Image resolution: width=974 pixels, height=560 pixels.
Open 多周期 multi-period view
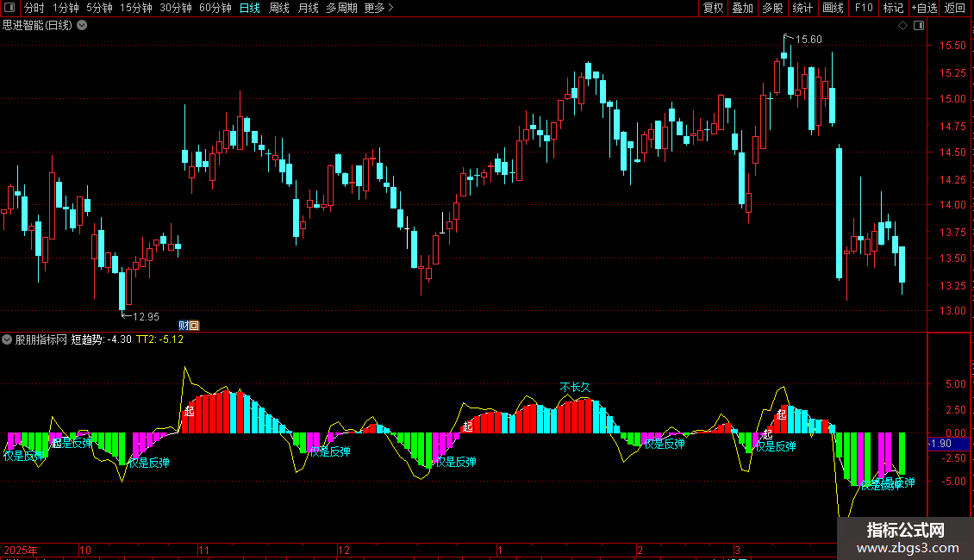[x=341, y=8]
